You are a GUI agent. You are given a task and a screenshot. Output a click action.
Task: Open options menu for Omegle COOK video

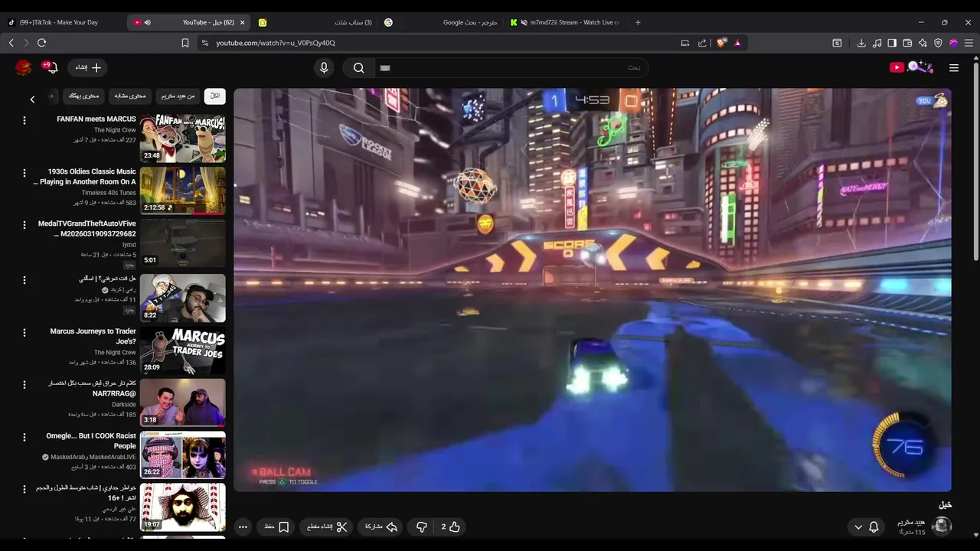24,437
